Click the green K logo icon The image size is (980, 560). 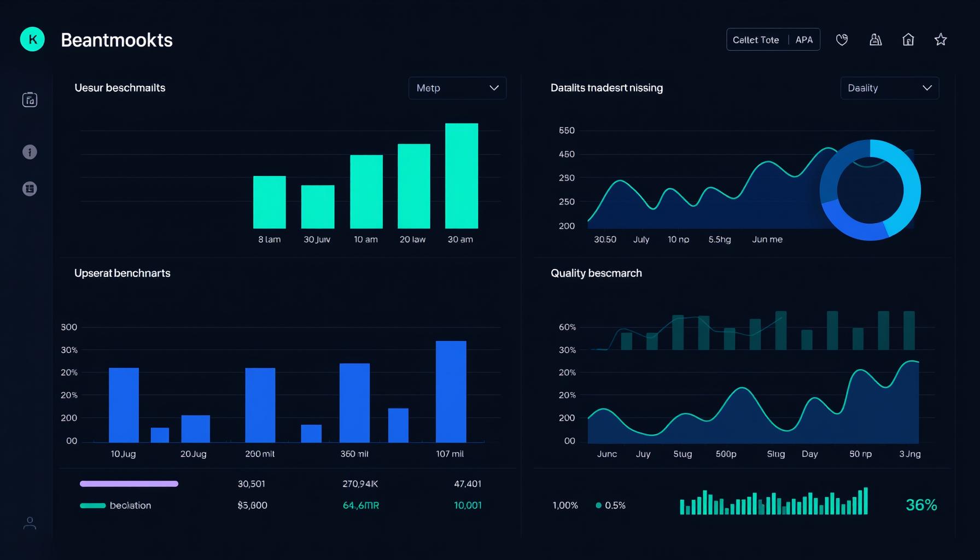click(x=32, y=39)
